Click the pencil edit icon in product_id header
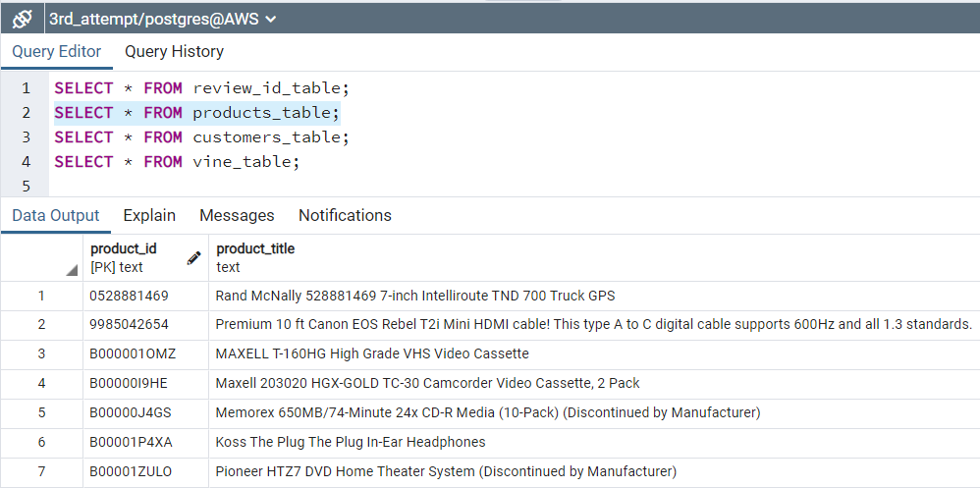The height and width of the screenshot is (488, 980). [193, 258]
